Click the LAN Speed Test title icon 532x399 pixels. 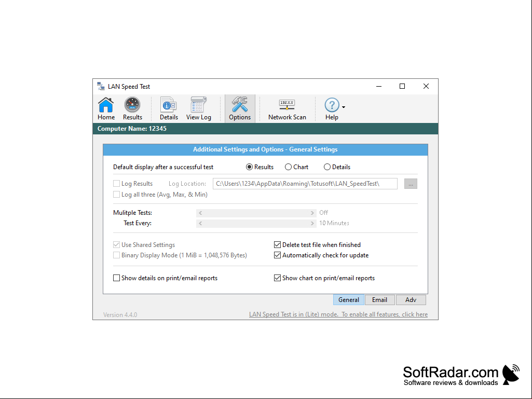tap(101, 86)
